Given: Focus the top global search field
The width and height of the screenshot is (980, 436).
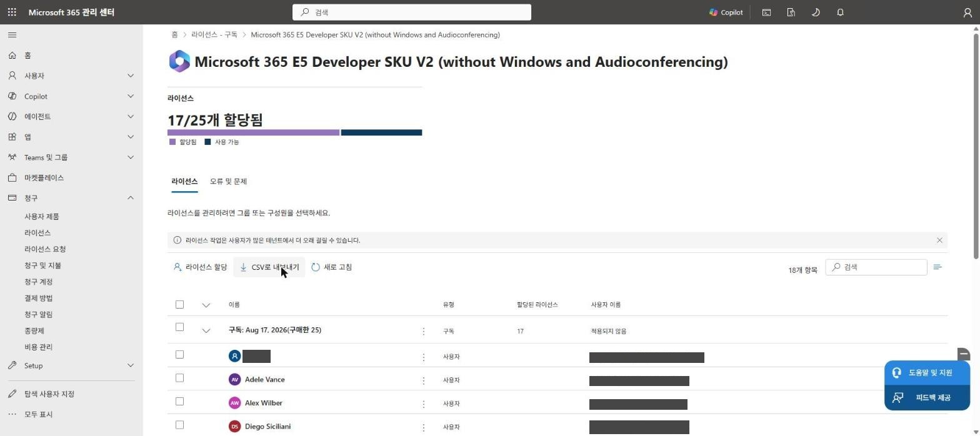Looking at the screenshot, I should coord(412,12).
